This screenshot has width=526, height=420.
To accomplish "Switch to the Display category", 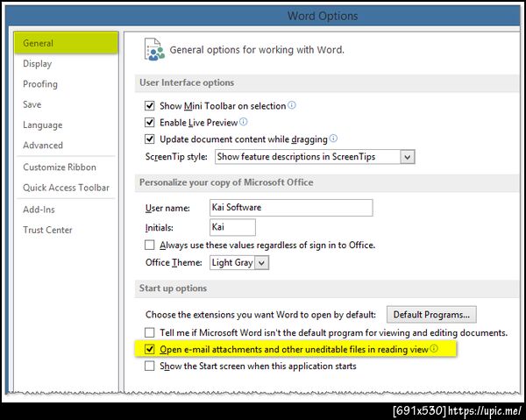I will coord(37,64).
